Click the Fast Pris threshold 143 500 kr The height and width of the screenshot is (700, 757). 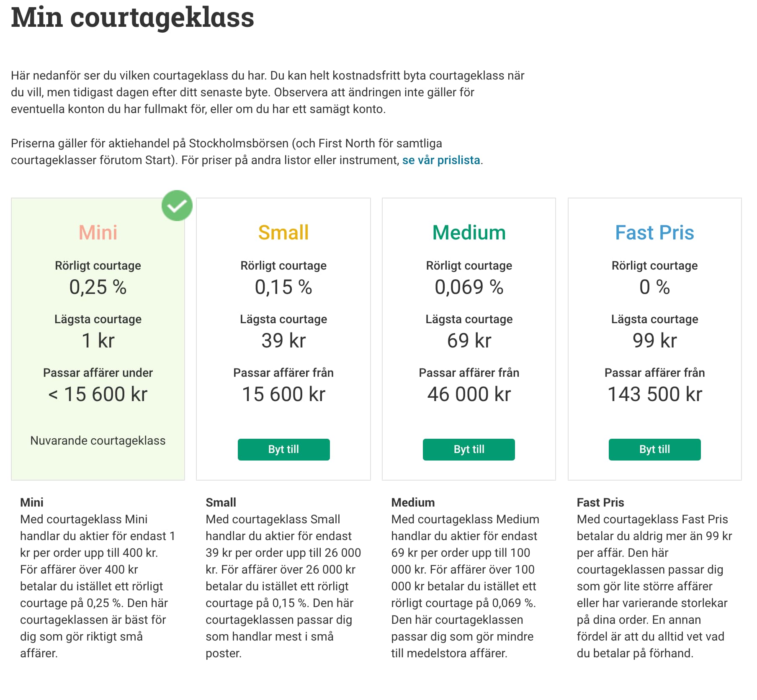(654, 394)
